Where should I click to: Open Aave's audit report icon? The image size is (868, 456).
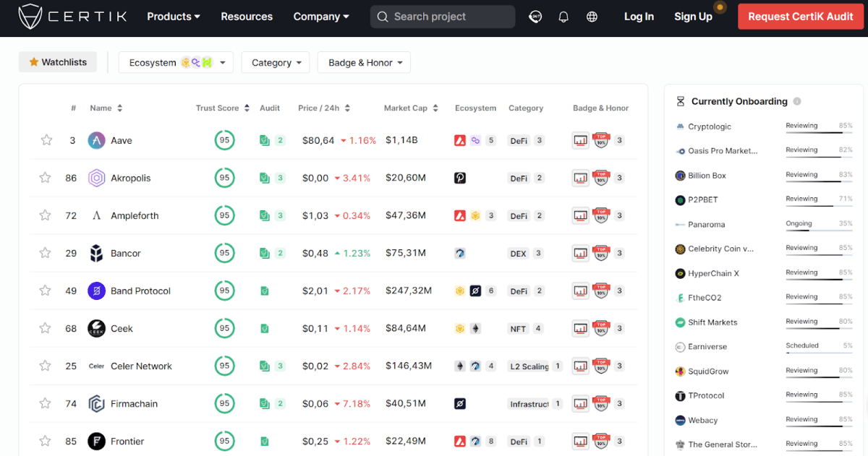click(x=265, y=140)
